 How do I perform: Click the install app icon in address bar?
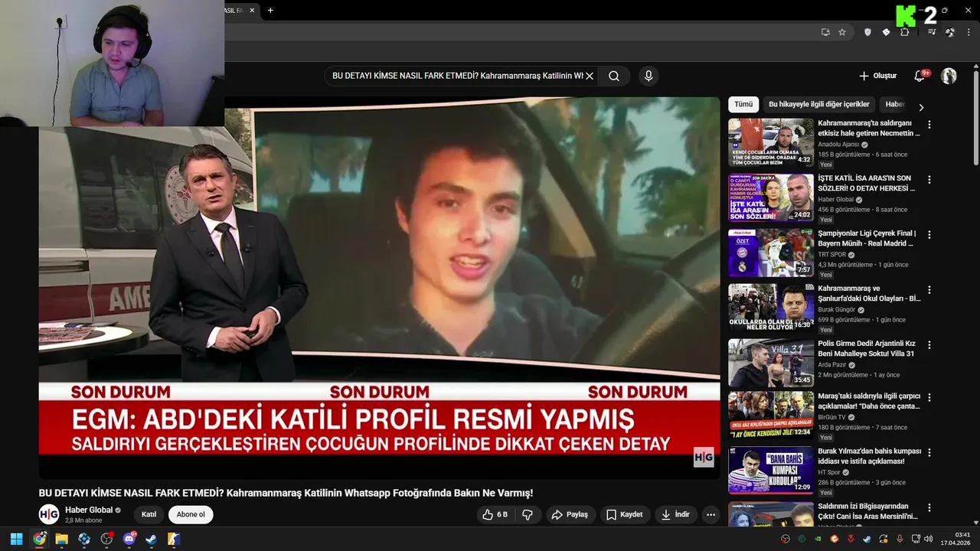pyautogui.click(x=825, y=32)
